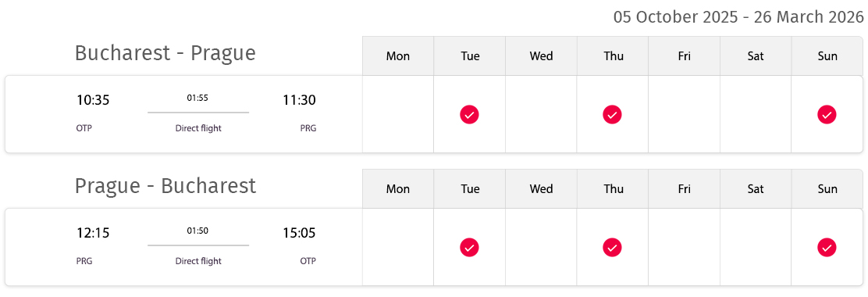This screenshot has height=297, width=868.
Task: Click the Tuesday checkmark for Bucharest - Prague
Action: tap(469, 115)
